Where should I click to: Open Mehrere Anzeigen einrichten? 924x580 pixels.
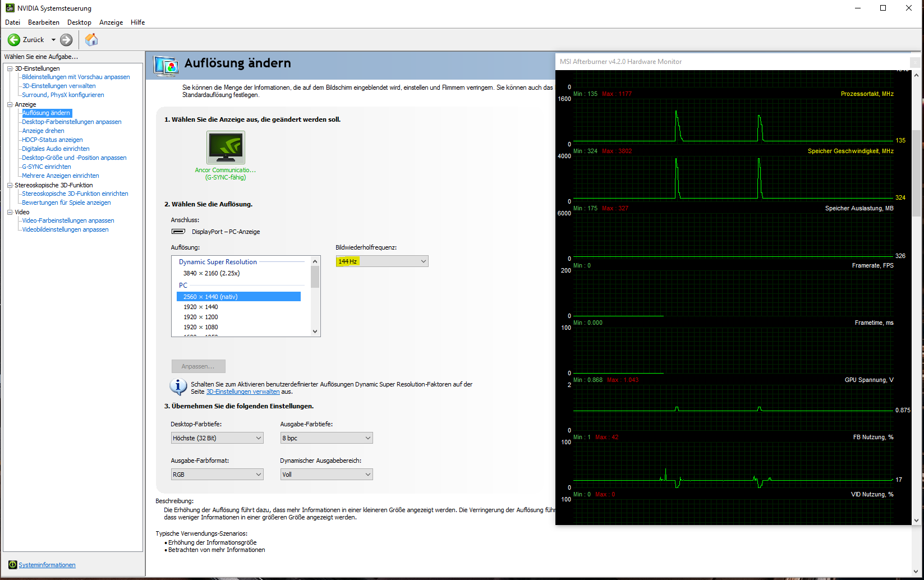(x=61, y=176)
